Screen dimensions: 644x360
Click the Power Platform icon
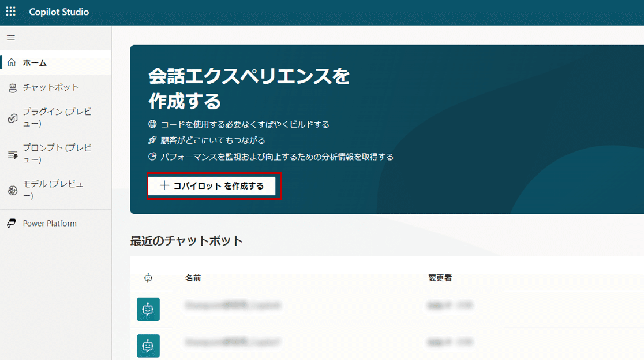point(12,223)
